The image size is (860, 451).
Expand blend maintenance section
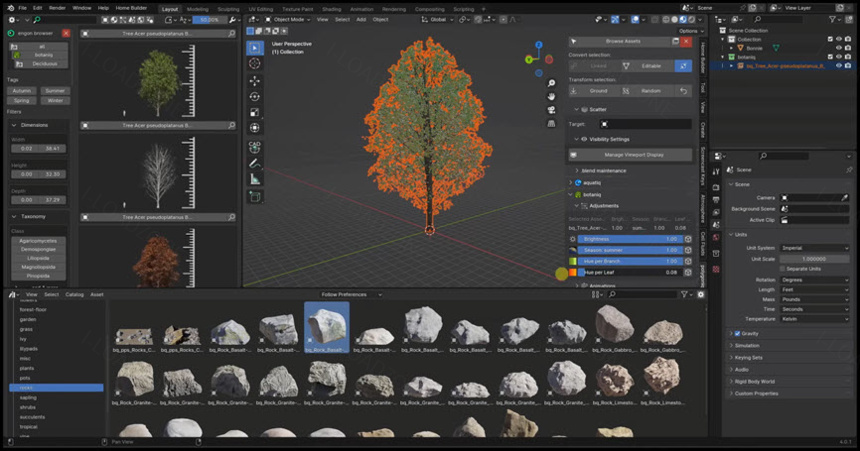click(x=576, y=171)
